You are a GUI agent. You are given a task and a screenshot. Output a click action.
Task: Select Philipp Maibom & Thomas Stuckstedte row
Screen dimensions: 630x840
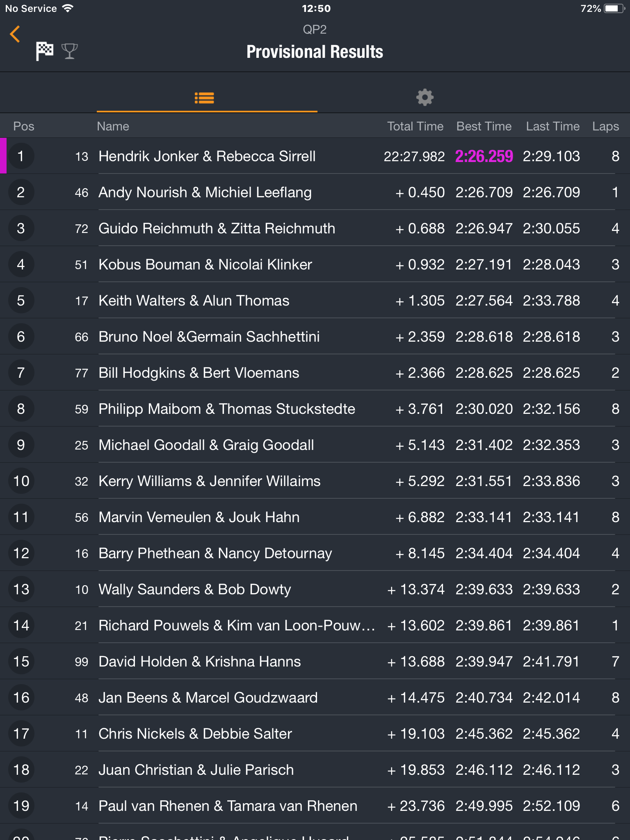[315, 409]
